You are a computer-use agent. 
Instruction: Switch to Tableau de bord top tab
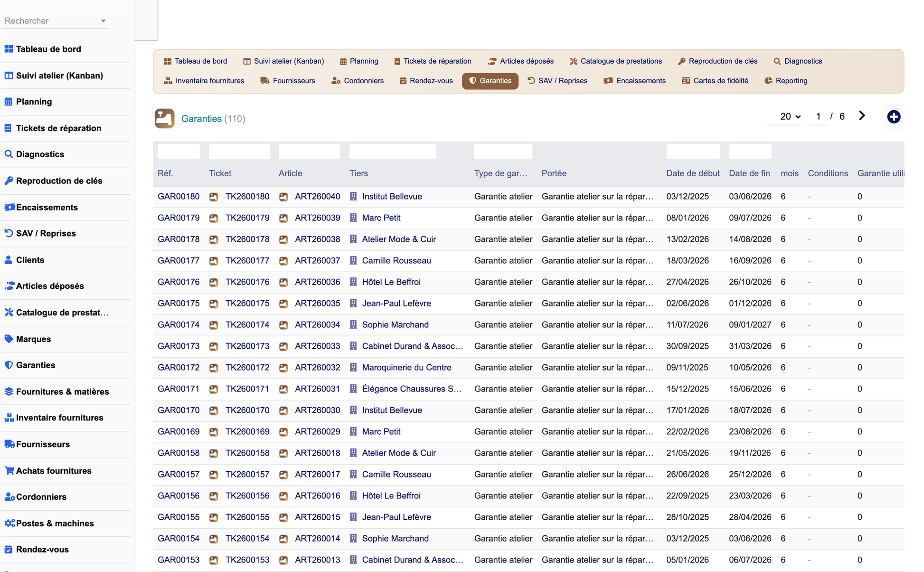pyautogui.click(x=196, y=61)
